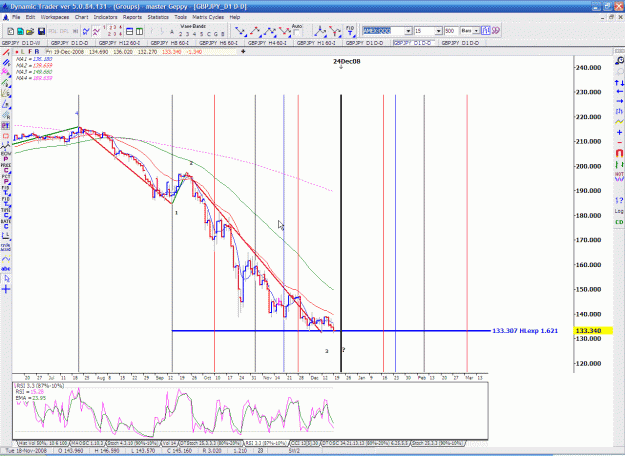Switch to the GBPJPY H12 60-I chart tab
Screen dimensions: 625x456
click(x=121, y=43)
